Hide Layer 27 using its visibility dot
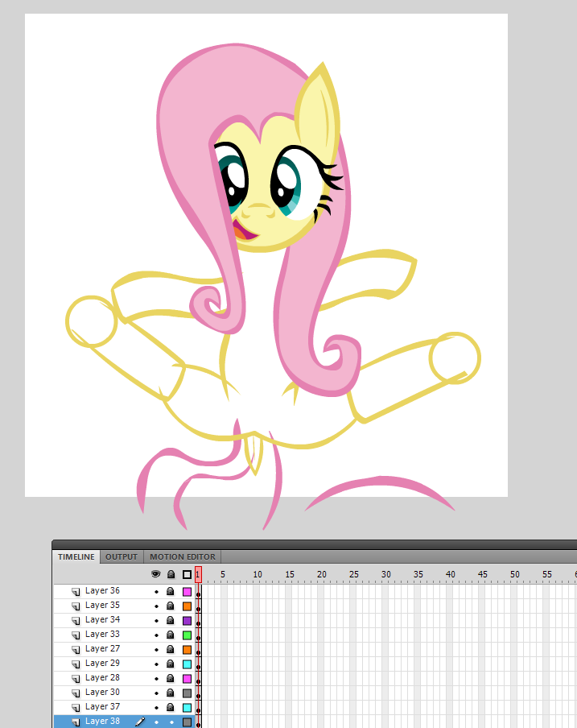 tap(156, 650)
